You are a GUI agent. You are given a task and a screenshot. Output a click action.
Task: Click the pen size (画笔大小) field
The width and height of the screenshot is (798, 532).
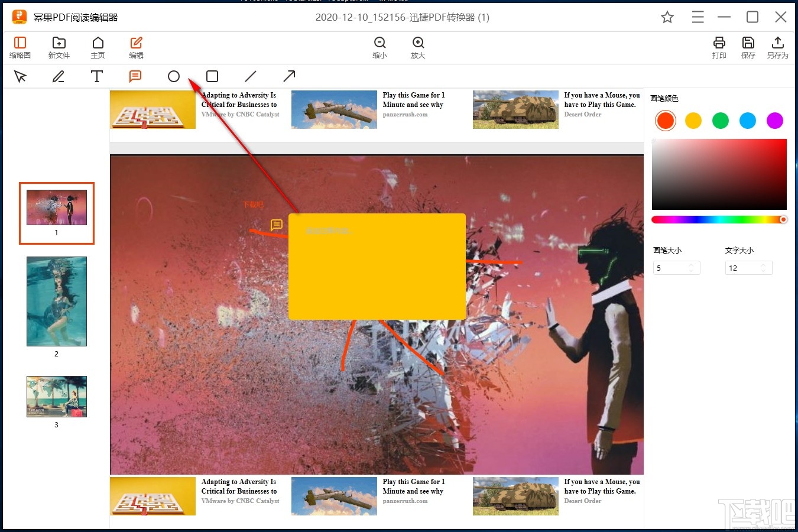tap(676, 268)
